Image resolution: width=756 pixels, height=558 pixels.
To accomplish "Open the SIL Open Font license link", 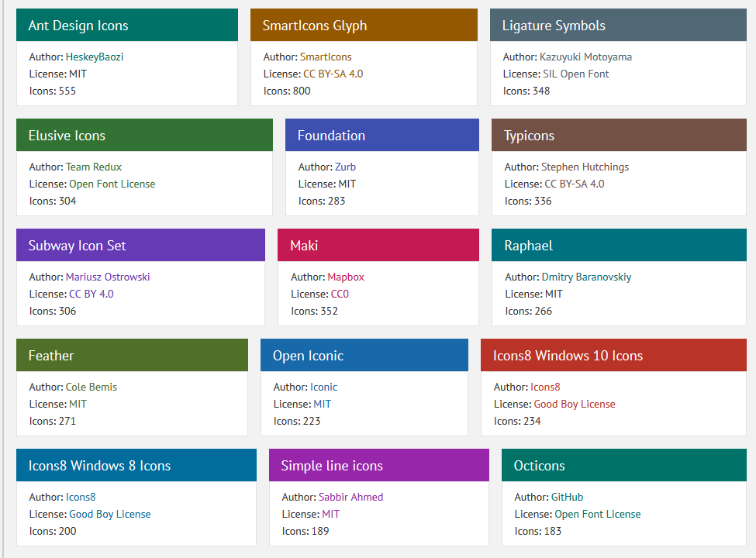I will [x=575, y=74].
